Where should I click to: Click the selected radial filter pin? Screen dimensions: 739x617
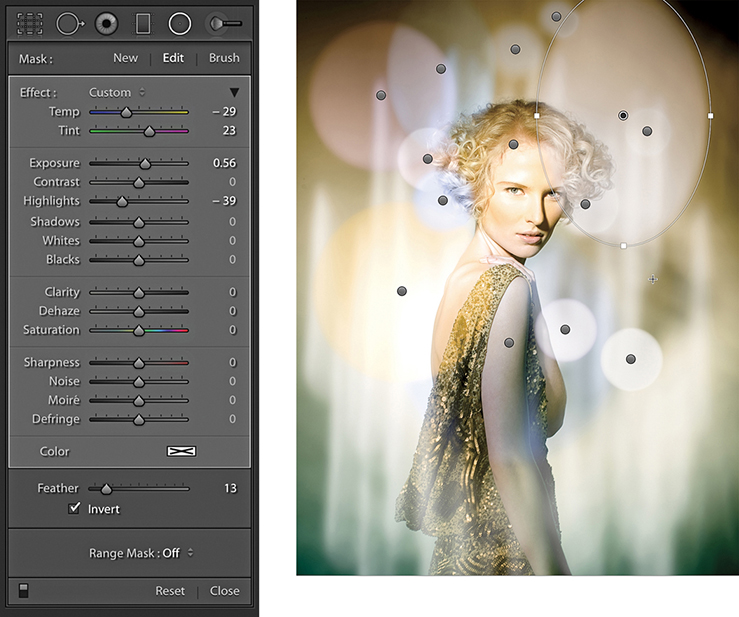[x=623, y=116]
